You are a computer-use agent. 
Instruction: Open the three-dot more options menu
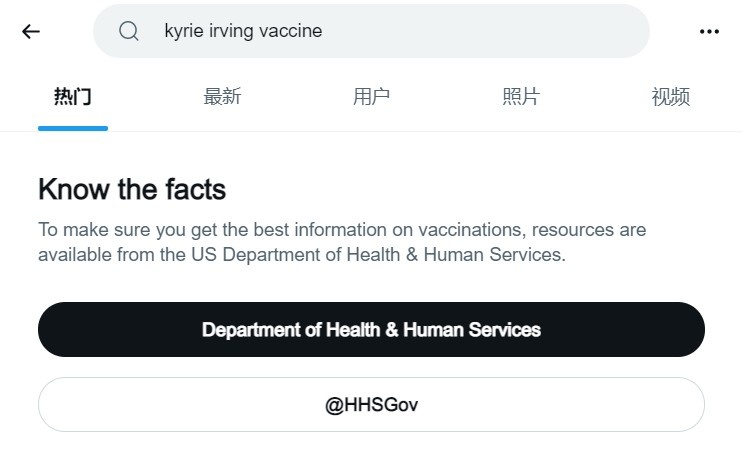(709, 32)
